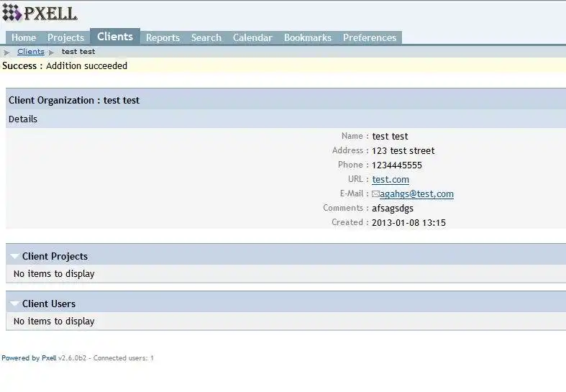Click the 'Comments :' field label
Screen dimensions: 566x392
point(346,209)
